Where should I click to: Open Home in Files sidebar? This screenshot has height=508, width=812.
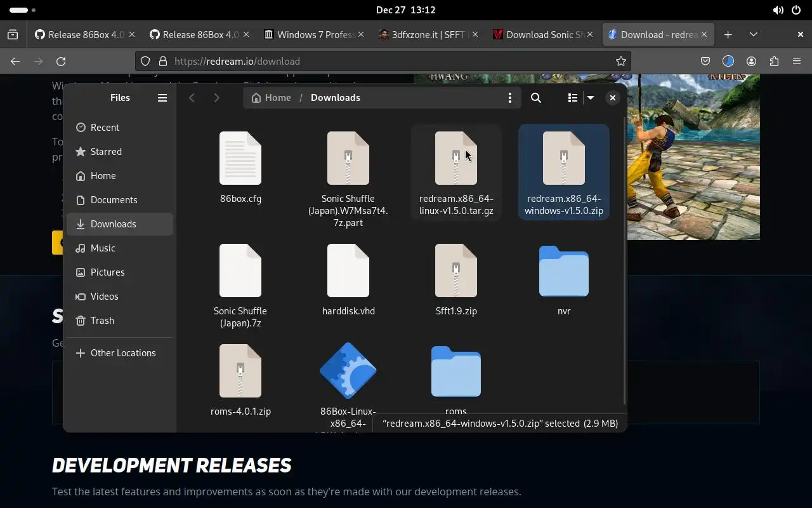pyautogui.click(x=120, y=176)
